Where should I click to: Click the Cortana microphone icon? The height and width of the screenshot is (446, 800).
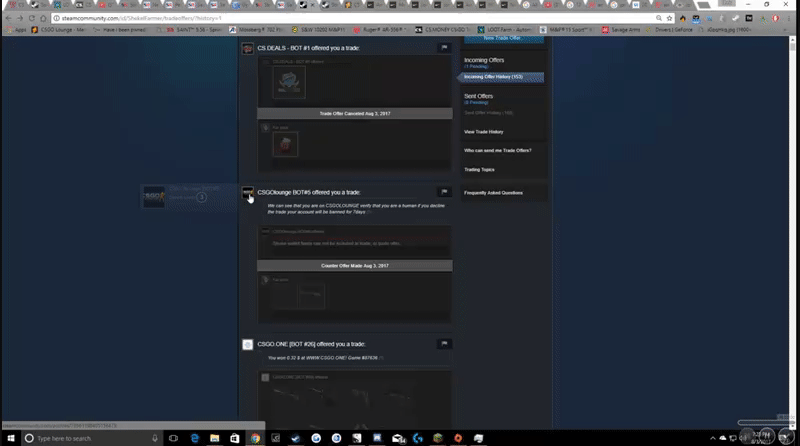tap(155, 438)
